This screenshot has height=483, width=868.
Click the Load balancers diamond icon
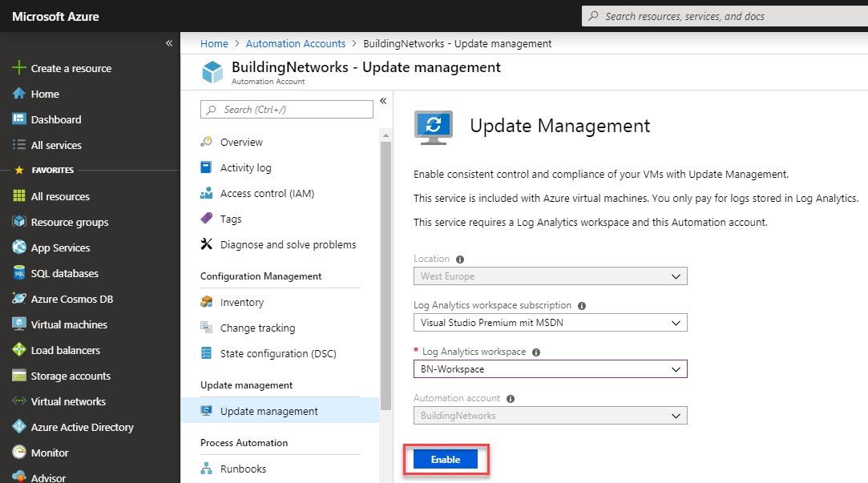(18, 349)
